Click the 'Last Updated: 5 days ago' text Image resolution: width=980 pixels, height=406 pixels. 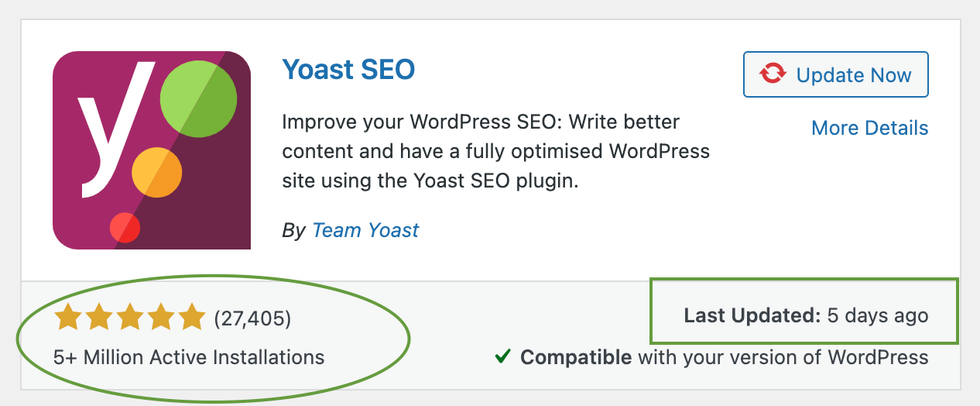(806, 316)
